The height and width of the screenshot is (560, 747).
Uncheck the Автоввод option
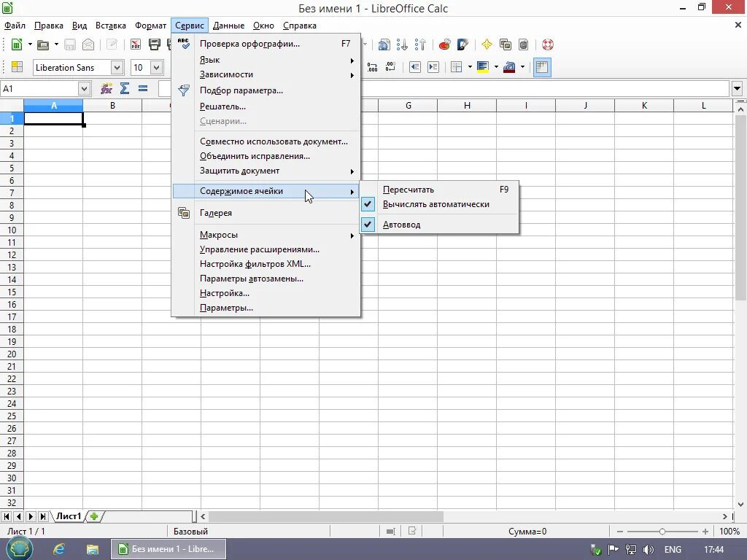[x=401, y=225]
